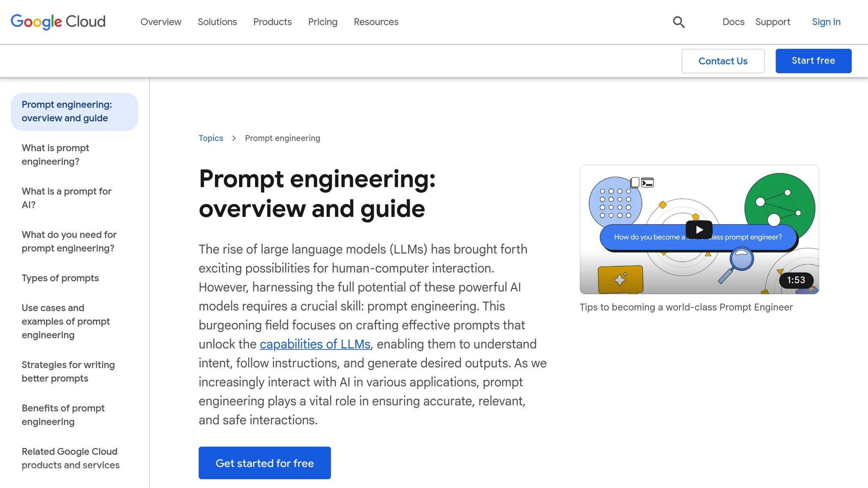The image size is (868, 488).
Task: Play the prompt engineer video
Action: point(698,230)
